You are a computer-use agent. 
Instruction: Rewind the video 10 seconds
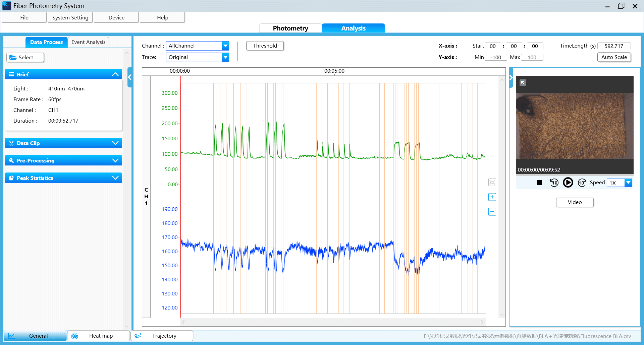(x=554, y=183)
